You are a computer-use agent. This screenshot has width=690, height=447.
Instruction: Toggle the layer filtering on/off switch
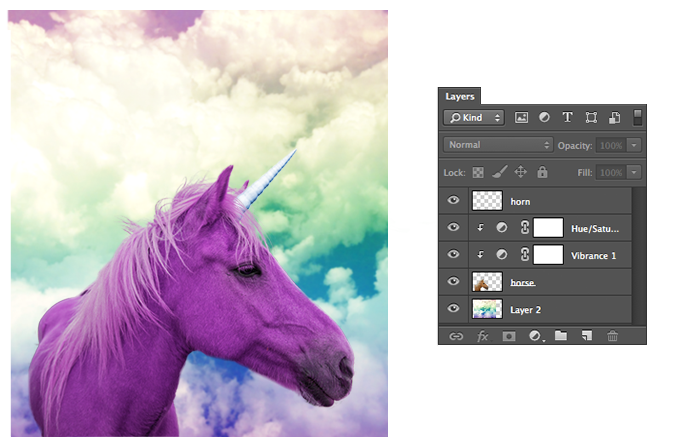click(637, 117)
